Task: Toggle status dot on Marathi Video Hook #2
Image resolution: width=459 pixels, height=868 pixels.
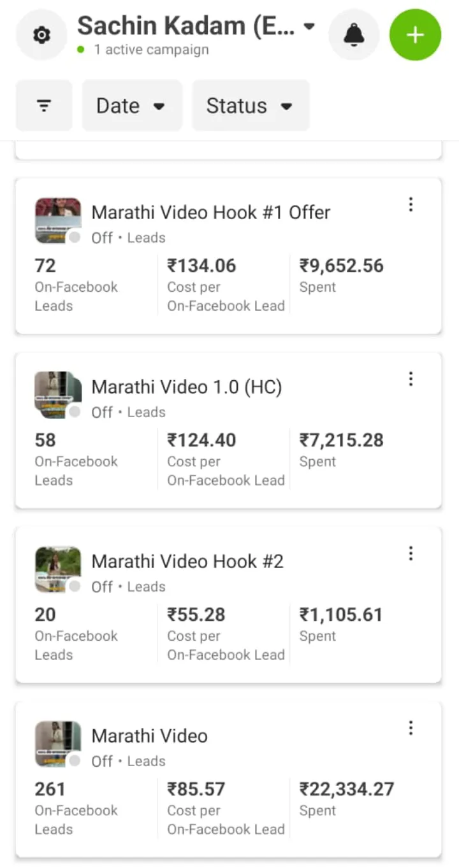Action: [x=75, y=587]
